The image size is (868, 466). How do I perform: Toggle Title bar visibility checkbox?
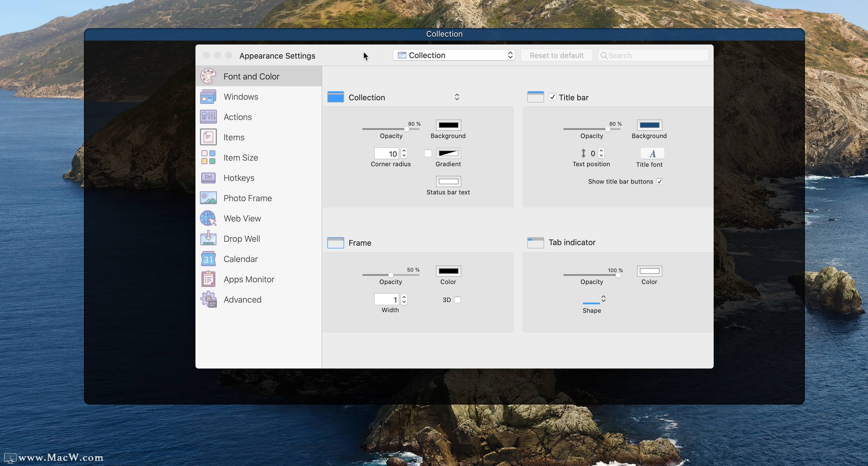(551, 97)
